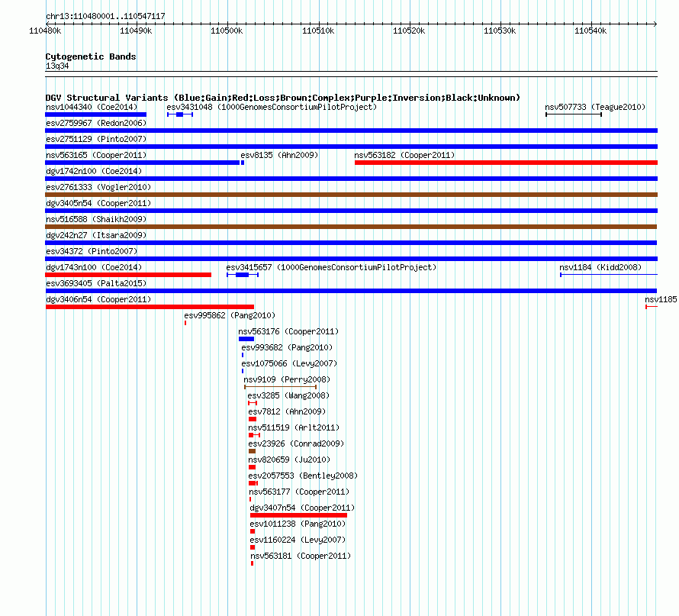679x616 pixels.
Task: Open nsv563165 (Cooper2011) variant
Action: (96, 155)
